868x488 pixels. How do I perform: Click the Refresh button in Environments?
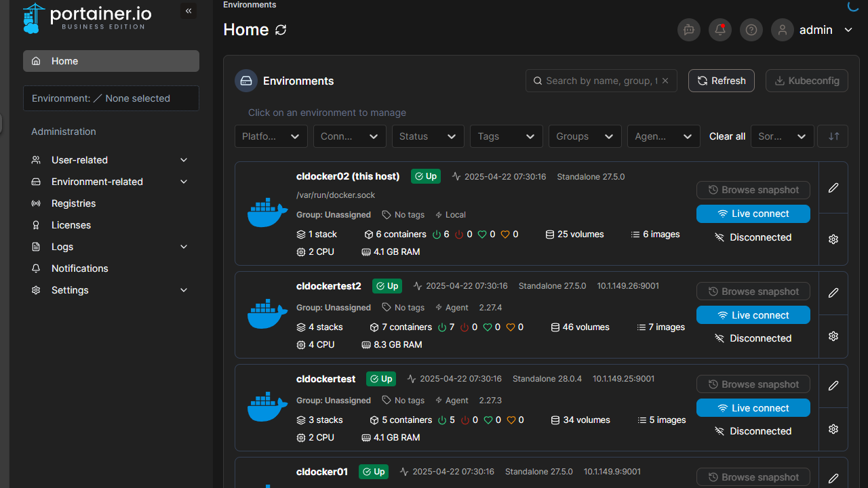coord(722,81)
